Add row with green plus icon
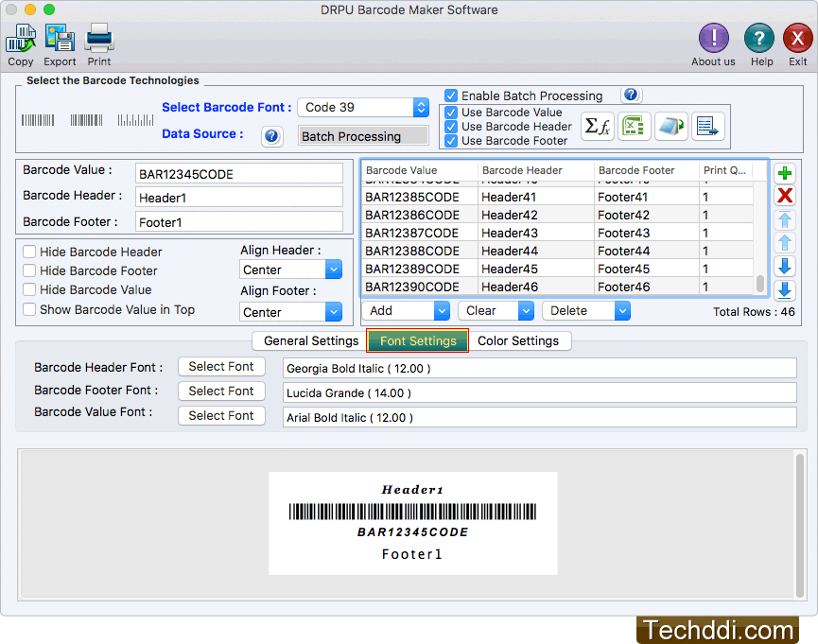818x644 pixels. 785,173
